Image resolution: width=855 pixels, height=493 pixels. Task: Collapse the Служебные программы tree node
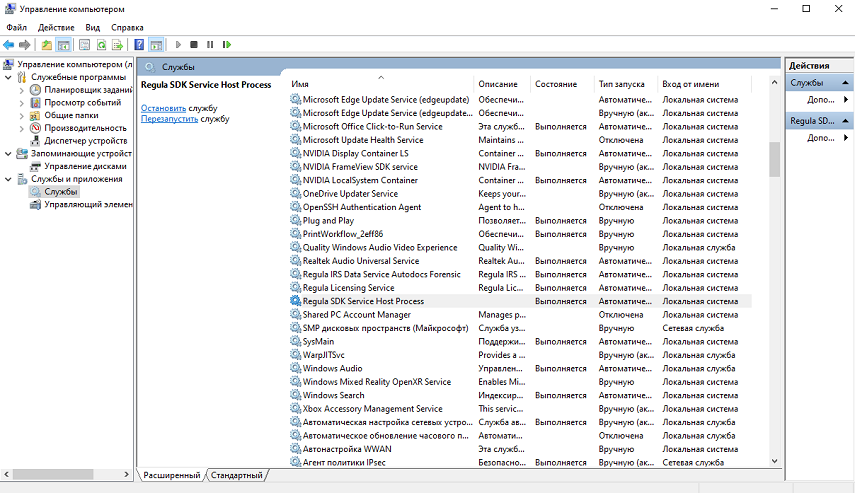[8, 77]
